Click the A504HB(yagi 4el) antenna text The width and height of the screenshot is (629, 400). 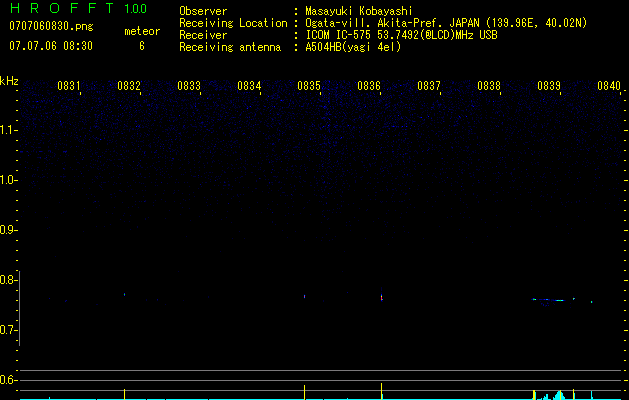click(353, 47)
